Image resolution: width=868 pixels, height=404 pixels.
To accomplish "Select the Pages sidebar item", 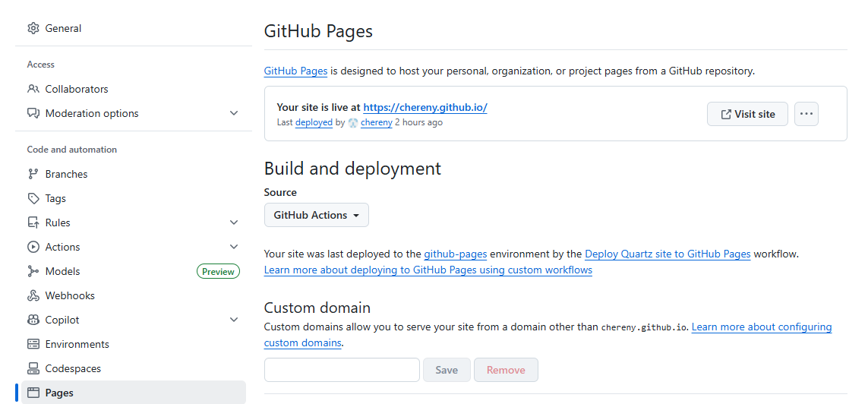I will (59, 393).
